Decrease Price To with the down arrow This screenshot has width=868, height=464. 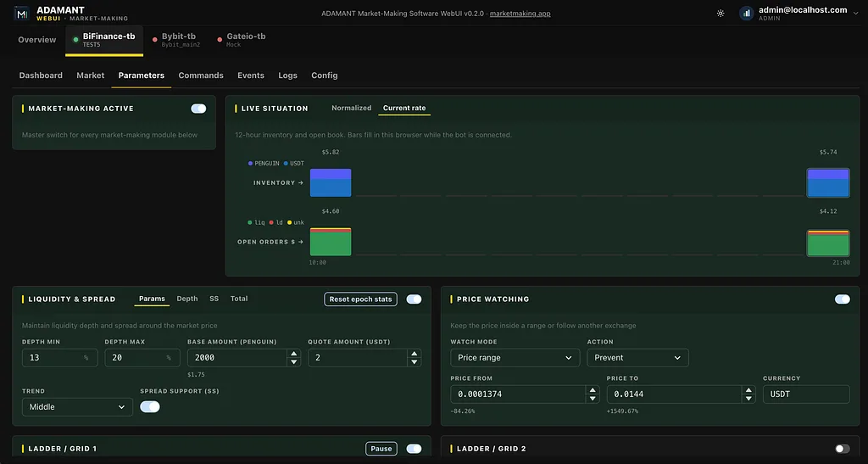click(x=748, y=399)
